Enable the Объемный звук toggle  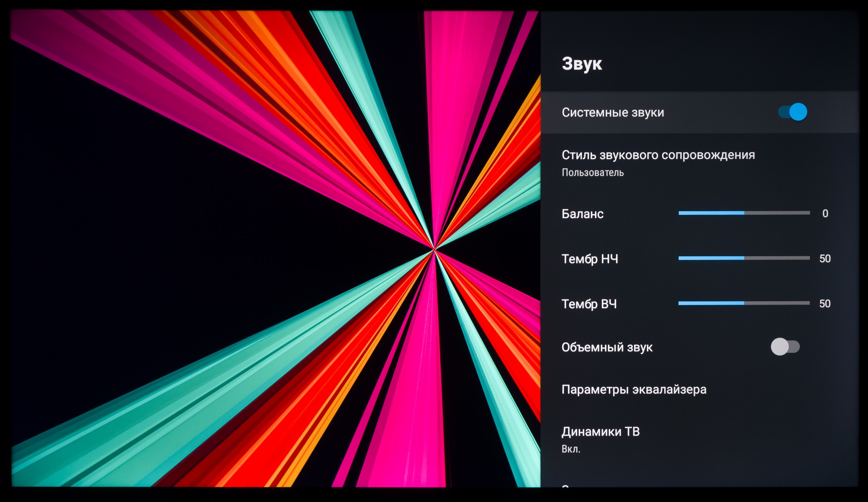tap(785, 346)
